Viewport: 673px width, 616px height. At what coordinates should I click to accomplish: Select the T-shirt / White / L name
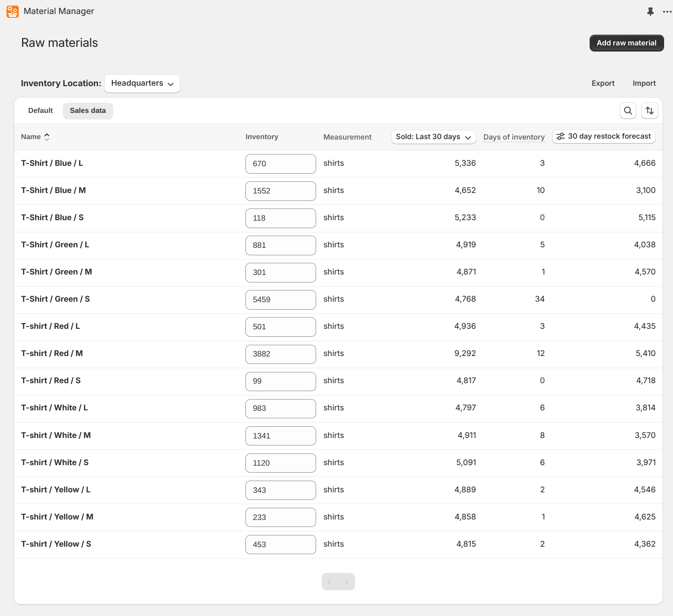(x=54, y=408)
